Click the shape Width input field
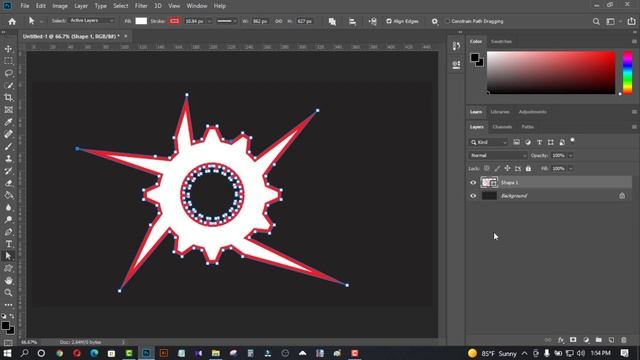The width and height of the screenshot is (640, 360). coord(260,21)
